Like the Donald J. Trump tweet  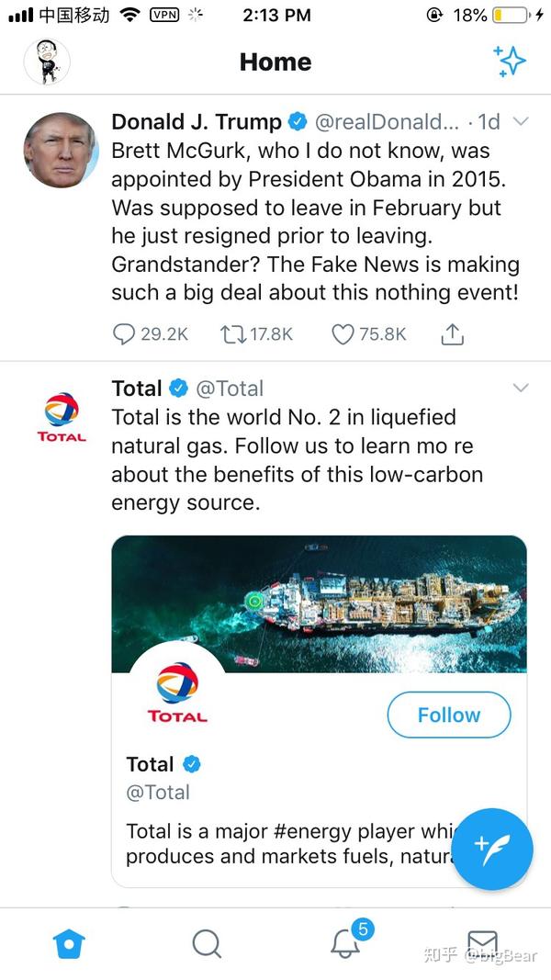[343, 334]
